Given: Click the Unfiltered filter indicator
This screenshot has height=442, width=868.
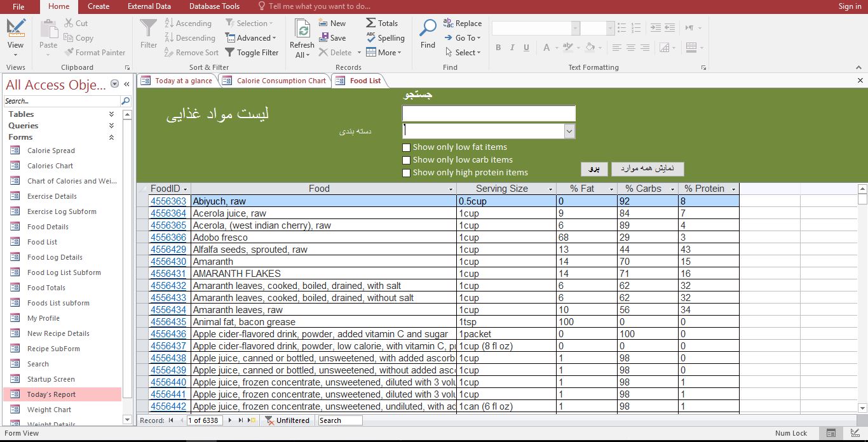Looking at the screenshot, I should click(x=288, y=420).
